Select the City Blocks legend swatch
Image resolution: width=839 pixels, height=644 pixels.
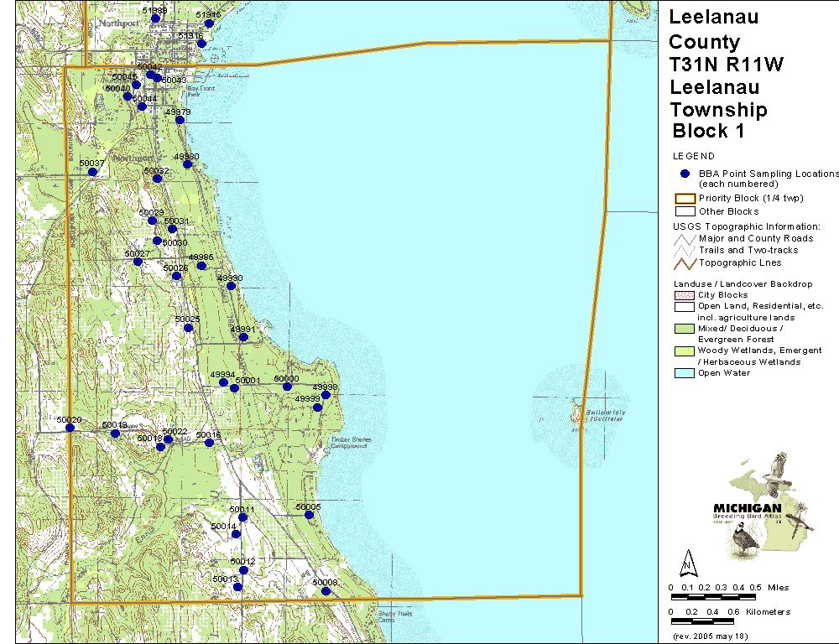[x=685, y=295]
